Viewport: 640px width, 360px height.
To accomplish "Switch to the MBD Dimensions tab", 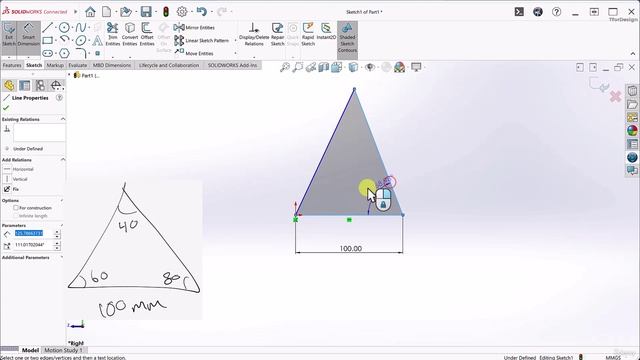I will click(112, 65).
